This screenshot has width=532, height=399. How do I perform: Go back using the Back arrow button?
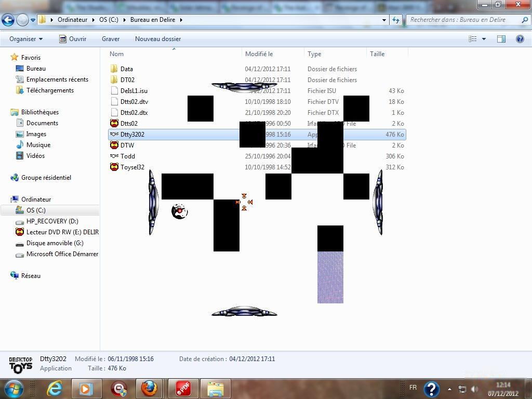tap(8, 20)
